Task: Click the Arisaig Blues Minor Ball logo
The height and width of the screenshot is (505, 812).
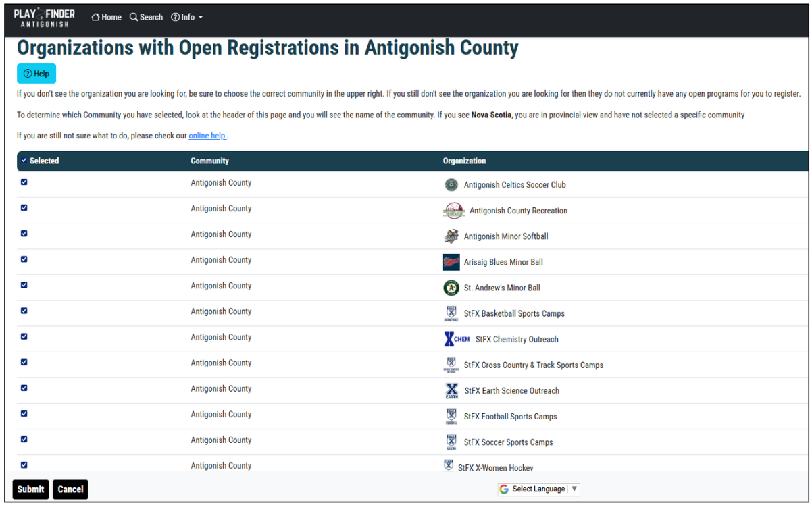Action: (451, 262)
